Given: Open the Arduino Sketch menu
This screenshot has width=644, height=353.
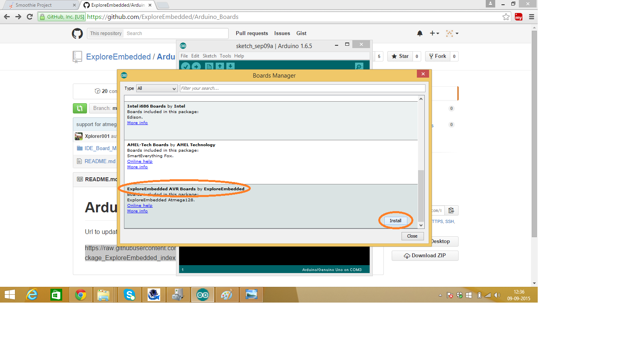Looking at the screenshot, I should coord(209,56).
